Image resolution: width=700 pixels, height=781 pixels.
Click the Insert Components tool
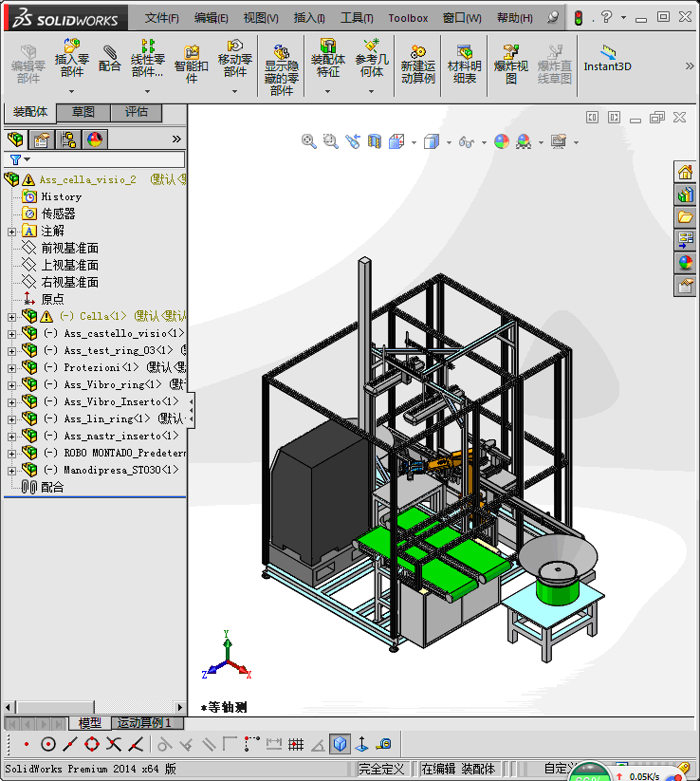click(72, 59)
